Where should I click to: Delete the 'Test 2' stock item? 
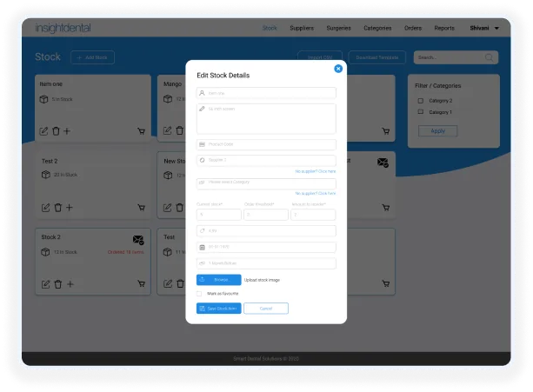[x=58, y=208]
